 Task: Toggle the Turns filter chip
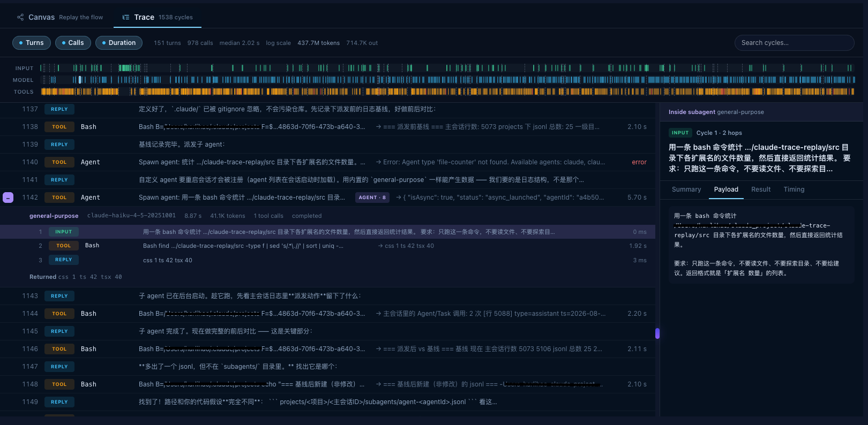(32, 43)
